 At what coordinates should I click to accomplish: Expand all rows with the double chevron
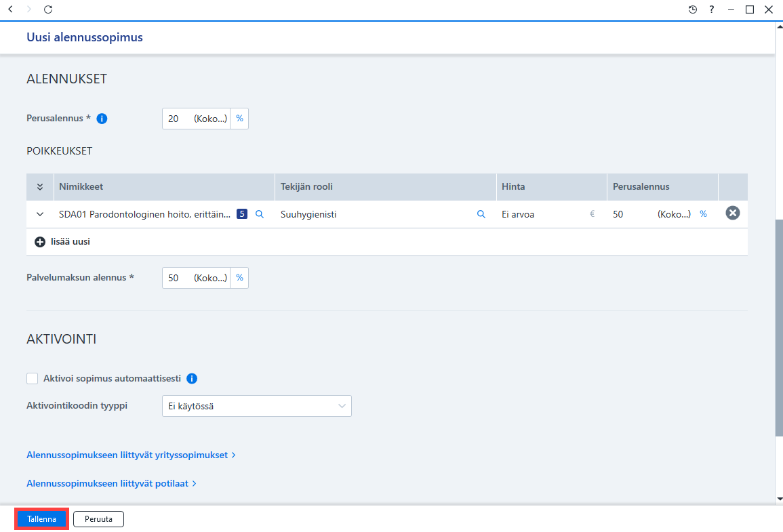(40, 186)
